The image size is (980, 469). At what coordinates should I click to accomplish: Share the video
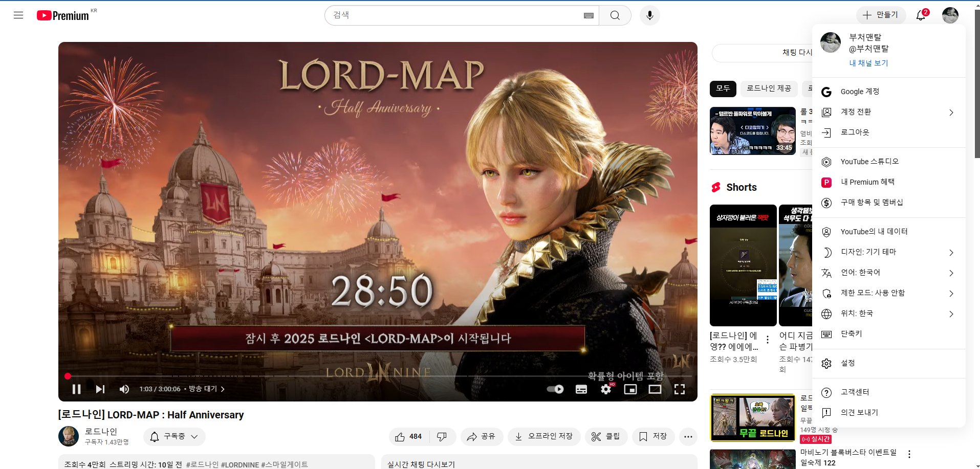[x=482, y=436]
